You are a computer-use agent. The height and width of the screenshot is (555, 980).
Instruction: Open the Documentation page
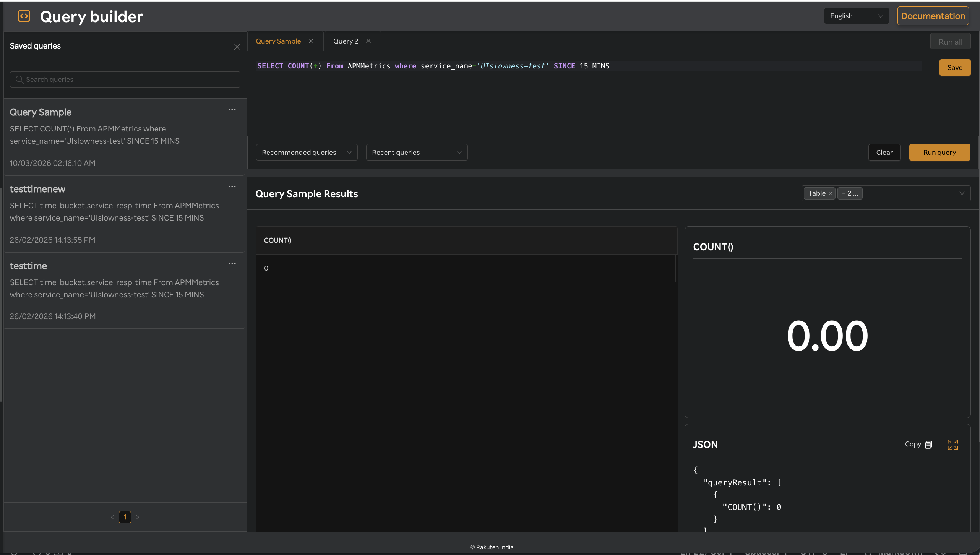(933, 16)
